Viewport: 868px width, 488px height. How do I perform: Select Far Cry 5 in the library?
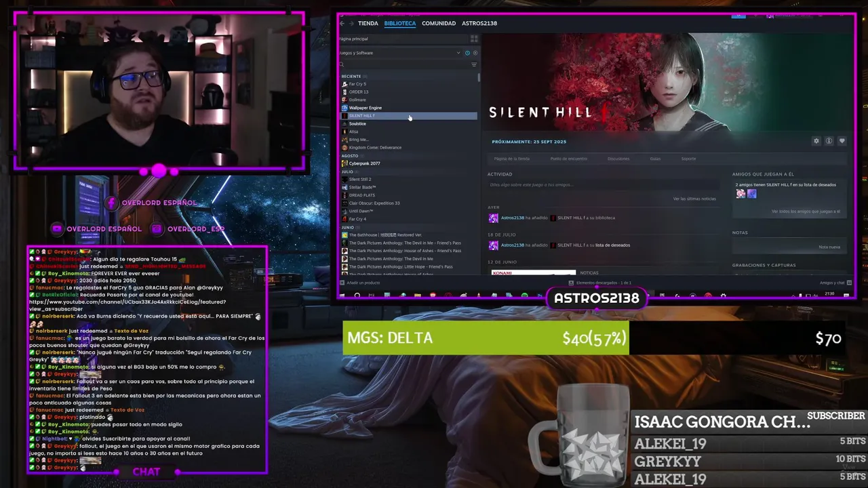[409, 84]
